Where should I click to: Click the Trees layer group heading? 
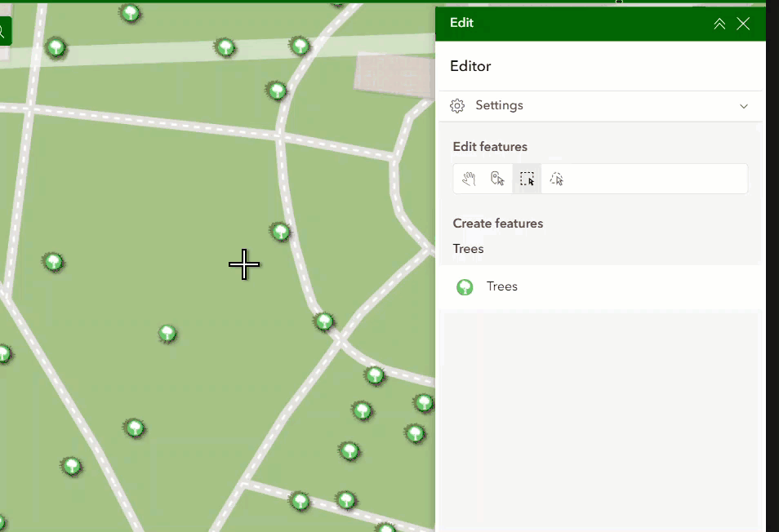pyautogui.click(x=468, y=249)
